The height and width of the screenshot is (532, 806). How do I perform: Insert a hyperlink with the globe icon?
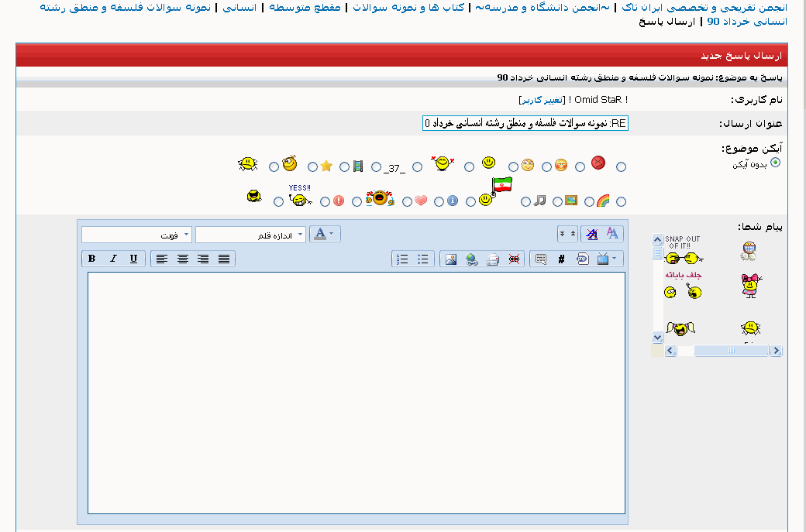(x=472, y=259)
